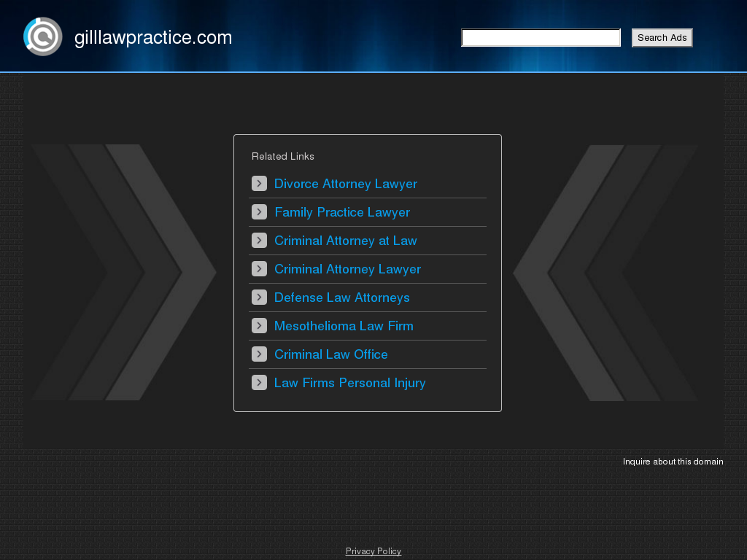747x560 pixels.
Task: Click arrow icon beside Divorce Attorney Lawyer
Action: (259, 183)
